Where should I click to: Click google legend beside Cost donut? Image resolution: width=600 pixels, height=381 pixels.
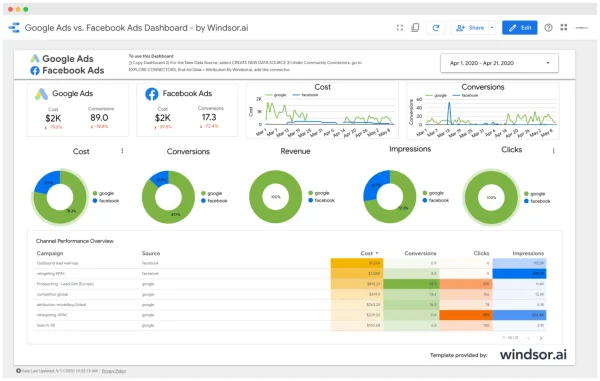(104, 193)
